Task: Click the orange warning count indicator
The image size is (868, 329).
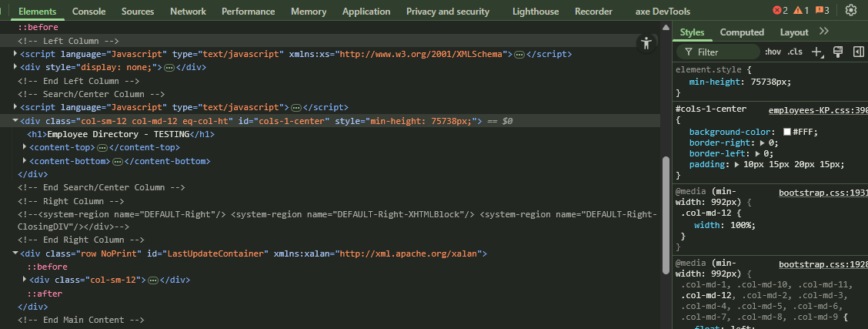Action: coord(801,11)
